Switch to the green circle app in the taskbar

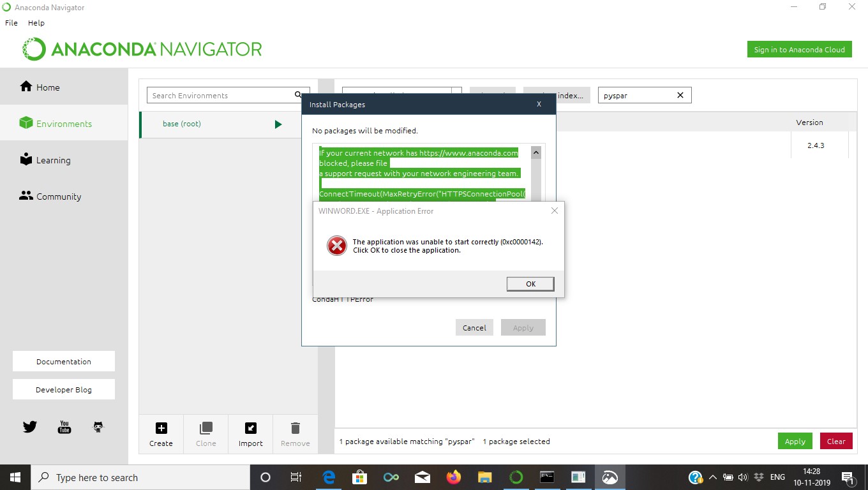coord(516,477)
